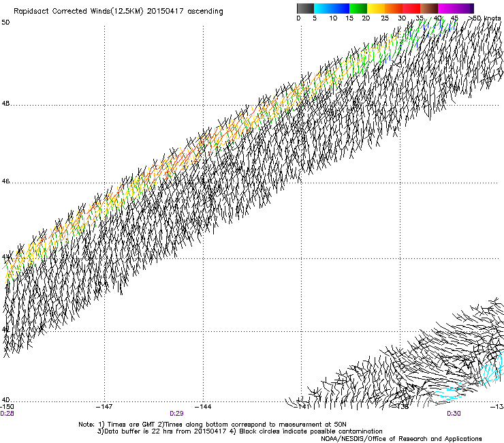The height and width of the screenshot is (443, 504).
Task: Click the '25' knots legend label
Action: (385, 18)
